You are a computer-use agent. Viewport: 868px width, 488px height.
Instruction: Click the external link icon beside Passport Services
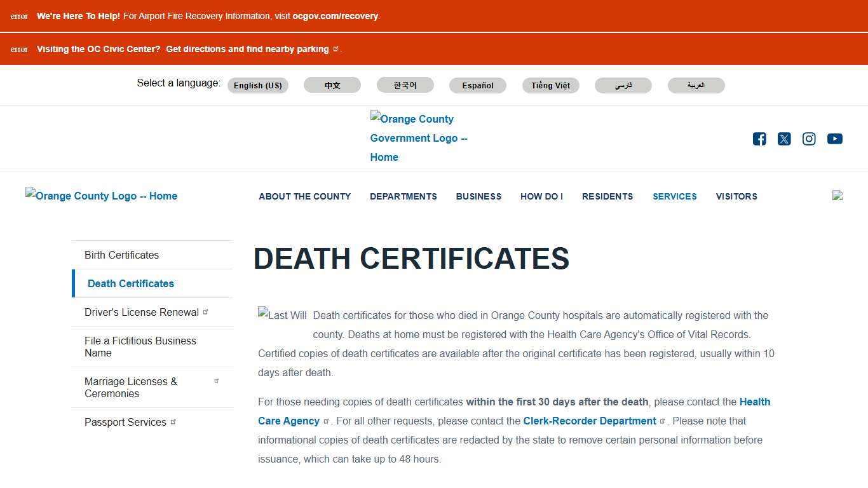pos(173,421)
